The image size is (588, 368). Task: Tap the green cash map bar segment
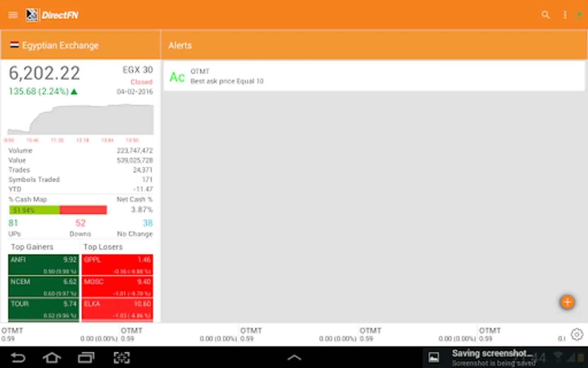[x=34, y=210]
